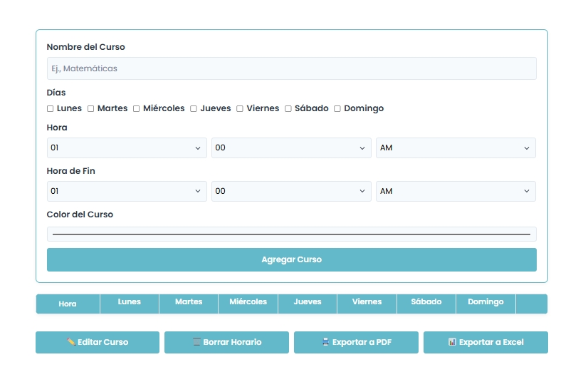Click the Borrar Horario button
Image resolution: width=588 pixels, height=372 pixels.
click(x=226, y=343)
